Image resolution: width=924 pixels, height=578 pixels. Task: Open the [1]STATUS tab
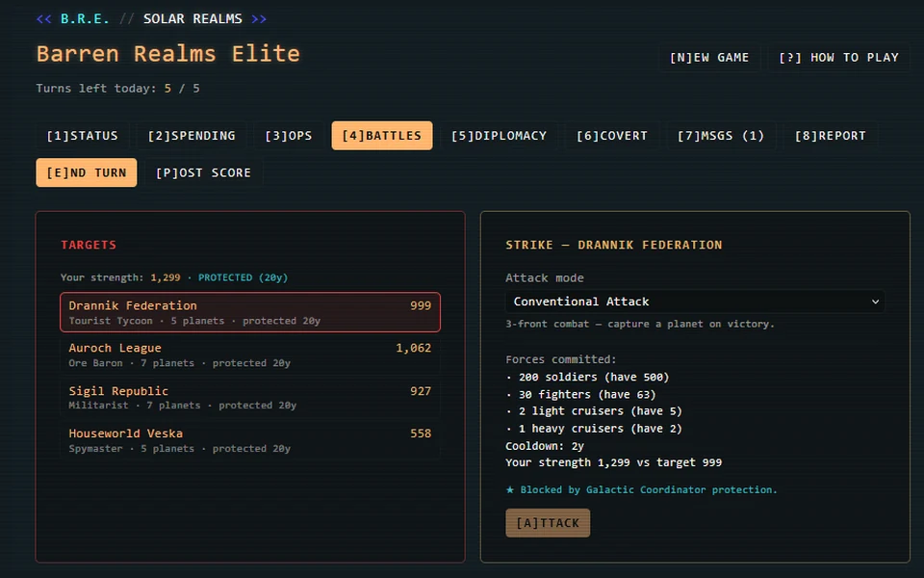pos(83,136)
